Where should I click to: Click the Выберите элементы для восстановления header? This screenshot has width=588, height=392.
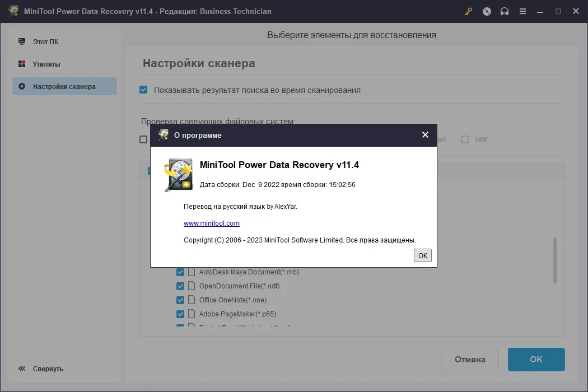tap(352, 35)
